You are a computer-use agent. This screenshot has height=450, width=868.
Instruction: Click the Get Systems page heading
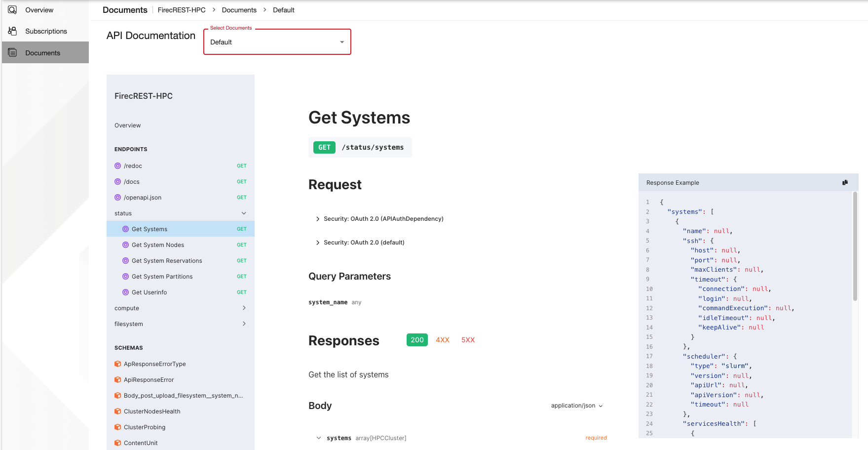[x=359, y=118]
